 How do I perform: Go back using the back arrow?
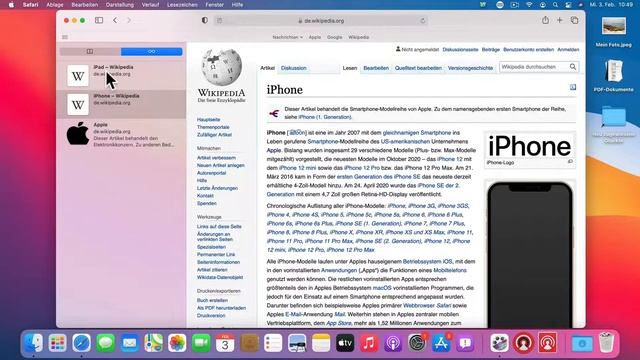(x=115, y=20)
